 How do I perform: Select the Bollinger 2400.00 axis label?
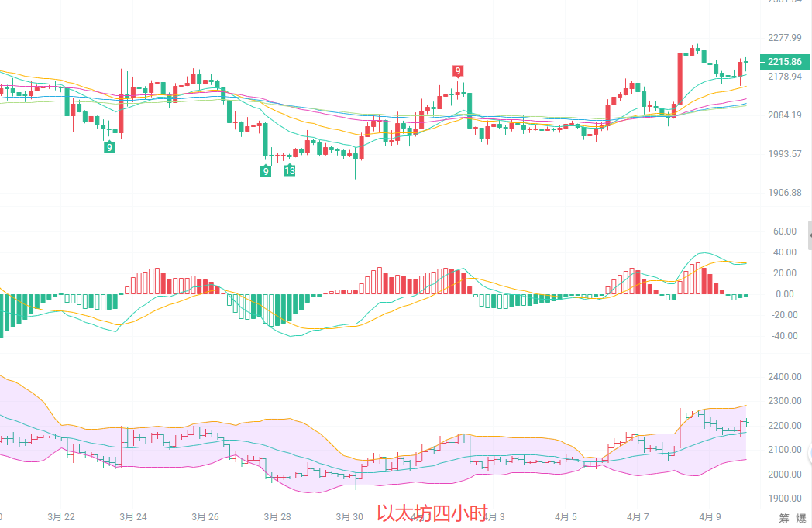point(784,376)
